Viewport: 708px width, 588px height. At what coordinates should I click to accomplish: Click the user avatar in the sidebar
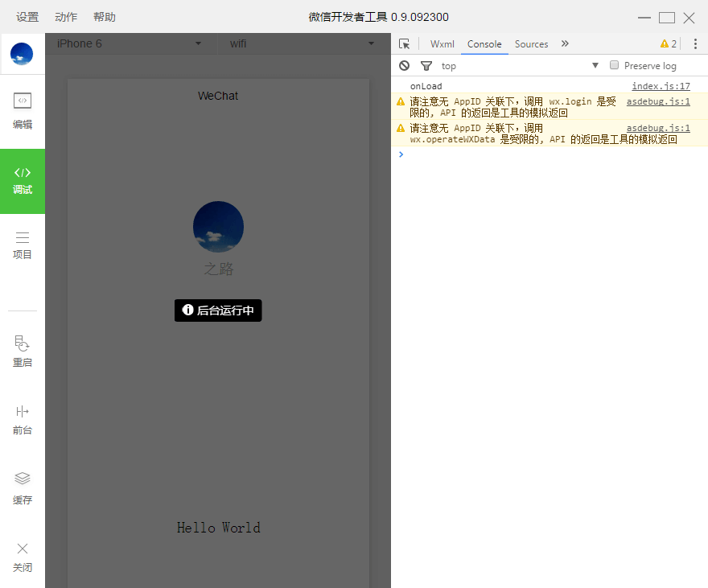pos(22,54)
